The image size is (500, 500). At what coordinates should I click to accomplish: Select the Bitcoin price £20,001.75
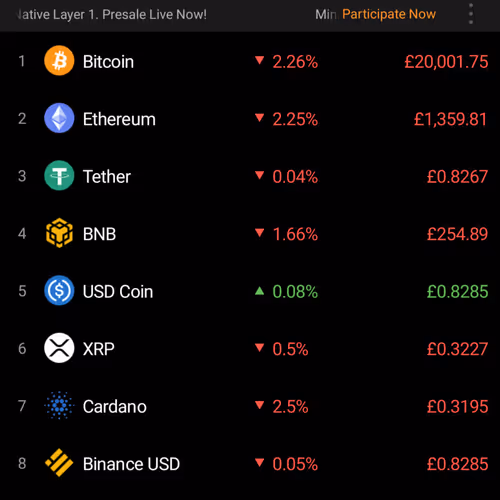[x=446, y=62]
